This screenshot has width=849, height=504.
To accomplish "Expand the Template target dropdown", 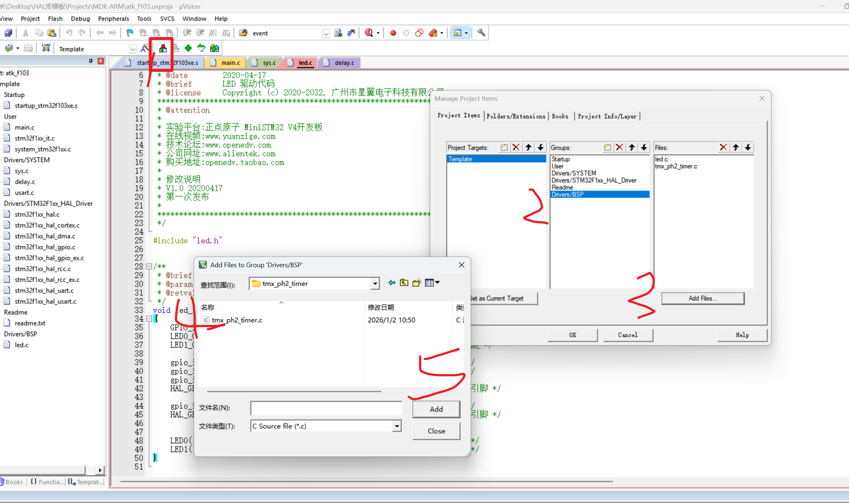I will coord(133,49).
